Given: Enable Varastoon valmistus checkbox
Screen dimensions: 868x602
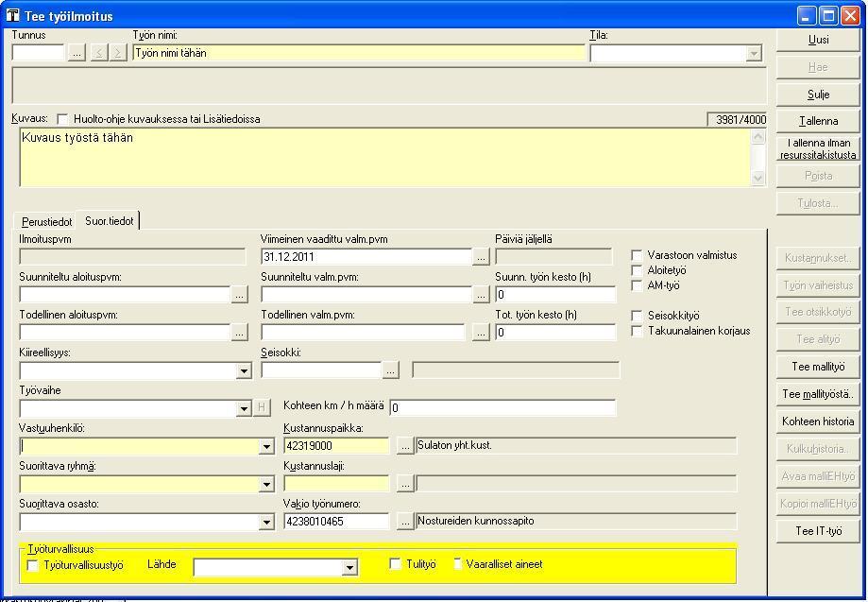Looking at the screenshot, I should [x=638, y=255].
